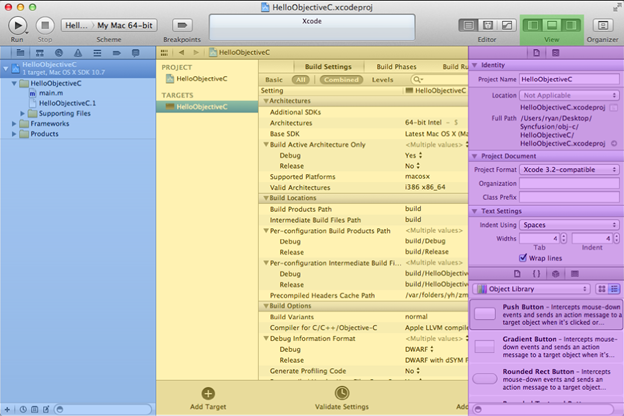Show the File inspector tab icon
This screenshot has width=624, height=416.
[x=536, y=53]
